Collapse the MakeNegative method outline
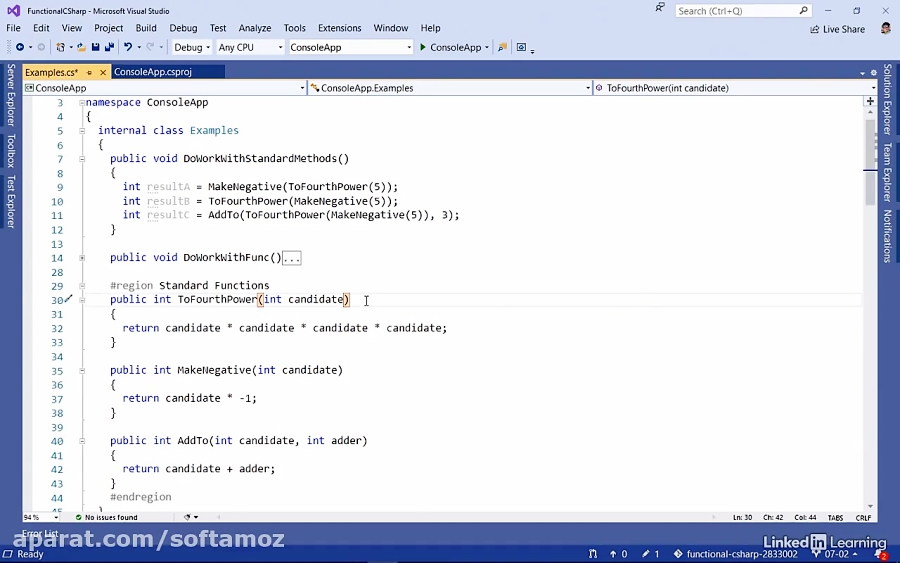900x563 pixels. 82,371
